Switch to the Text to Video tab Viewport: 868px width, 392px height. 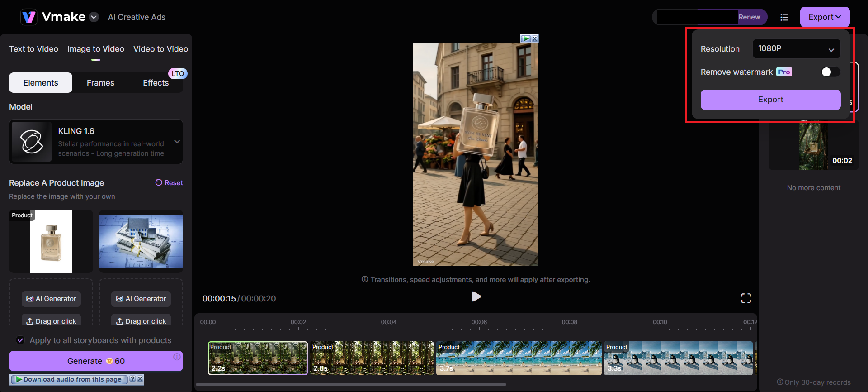click(x=33, y=49)
